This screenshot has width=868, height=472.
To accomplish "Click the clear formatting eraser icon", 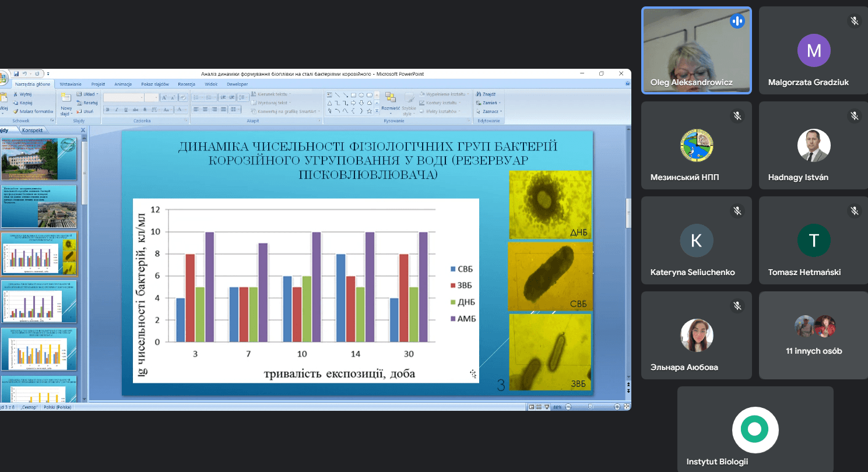I will coord(183,97).
